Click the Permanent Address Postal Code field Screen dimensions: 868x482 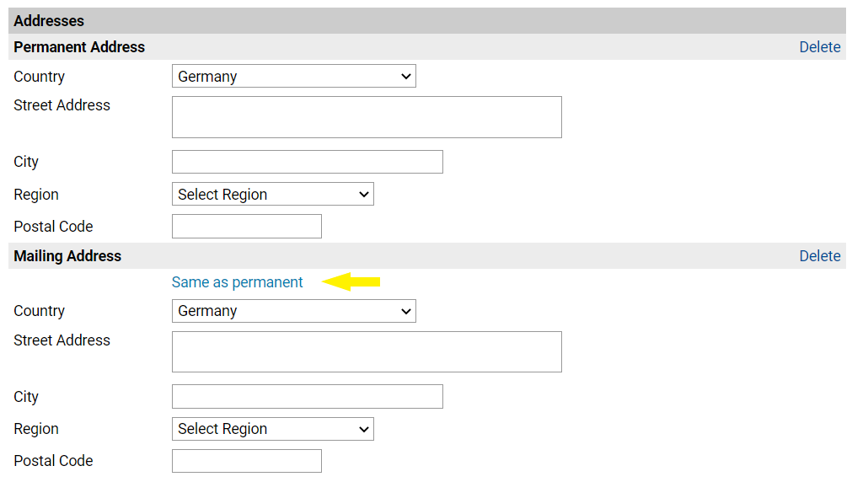246,227
